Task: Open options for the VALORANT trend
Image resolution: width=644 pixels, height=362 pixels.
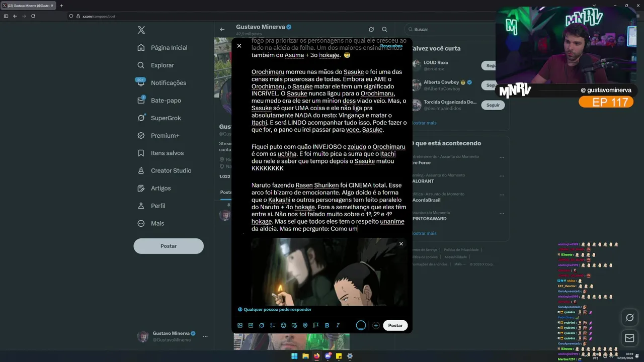Action: click(502, 176)
